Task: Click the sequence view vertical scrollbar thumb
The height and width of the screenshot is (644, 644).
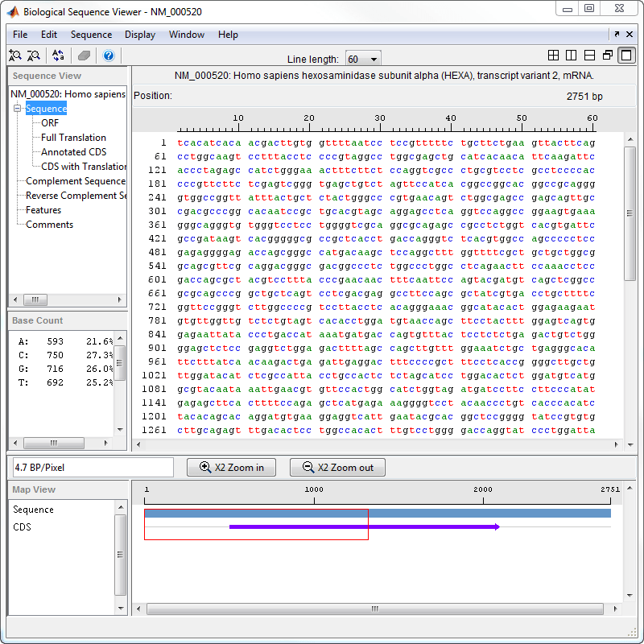Action: click(x=630, y=213)
